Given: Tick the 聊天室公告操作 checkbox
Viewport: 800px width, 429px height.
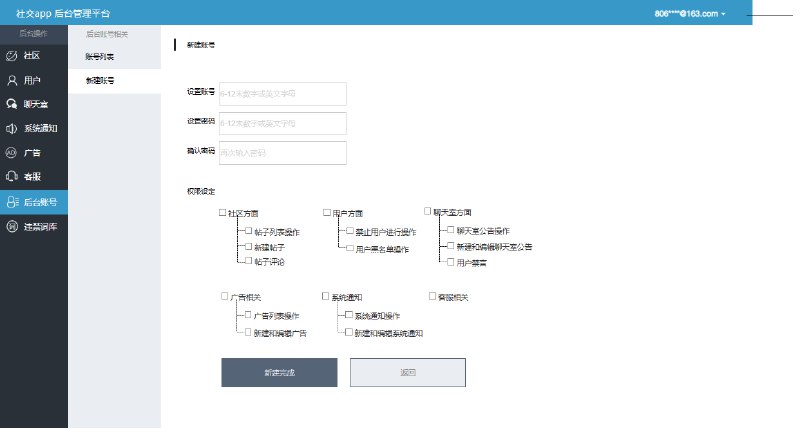Looking at the screenshot, I should 451,230.
